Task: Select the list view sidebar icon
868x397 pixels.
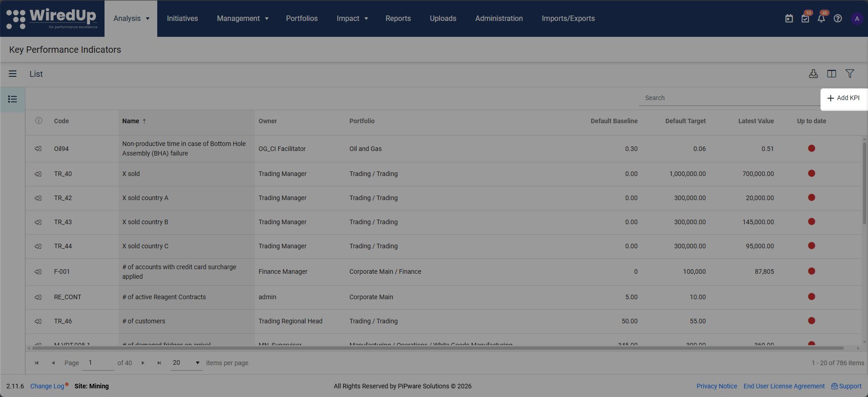Action: pyautogui.click(x=13, y=99)
